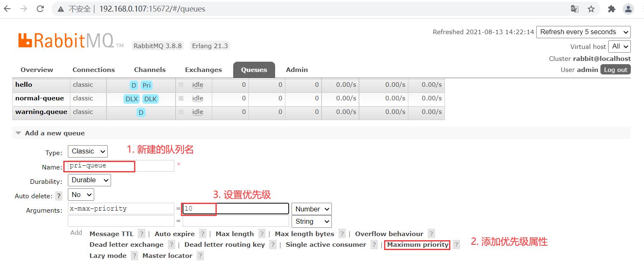Viewport: 644px width, 262px height.
Task: Open help for Max length bytes
Action: (342, 234)
